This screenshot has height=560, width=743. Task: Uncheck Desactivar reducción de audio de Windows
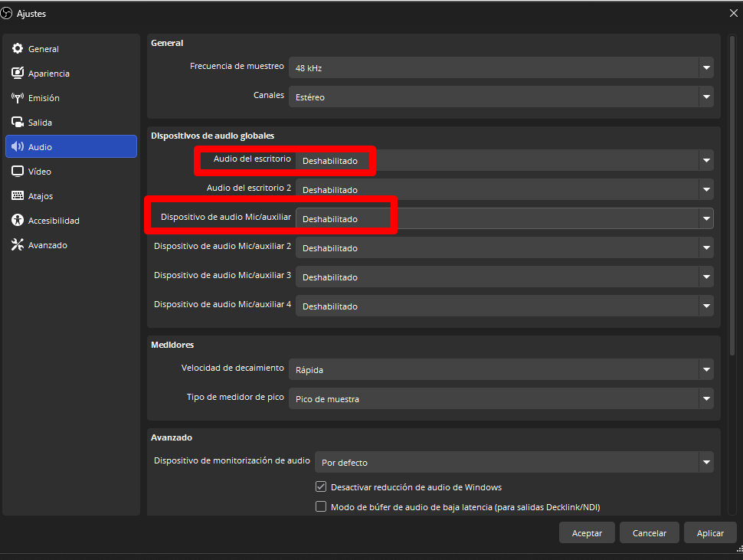point(321,486)
